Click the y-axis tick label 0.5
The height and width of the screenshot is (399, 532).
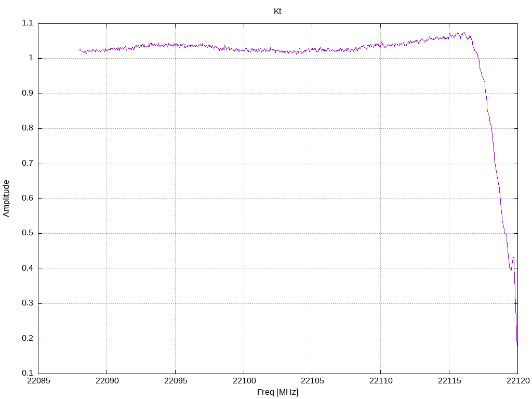point(28,233)
